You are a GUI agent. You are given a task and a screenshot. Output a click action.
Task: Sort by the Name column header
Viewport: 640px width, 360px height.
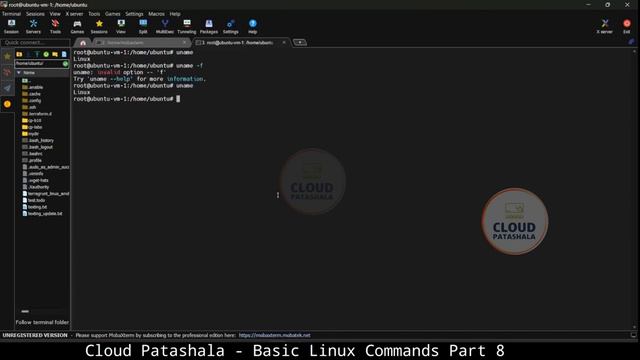pyautogui.click(x=42, y=73)
